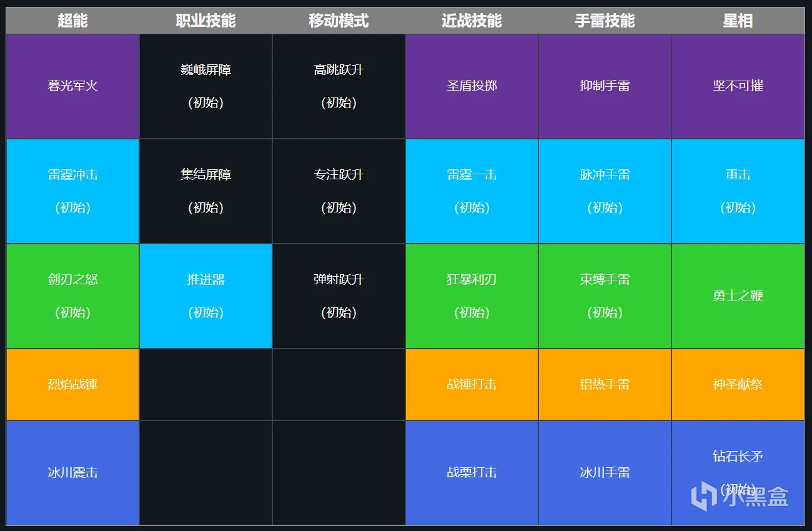Select the 狂暴利刃 cell
This screenshot has width=812, height=531.
point(472,296)
